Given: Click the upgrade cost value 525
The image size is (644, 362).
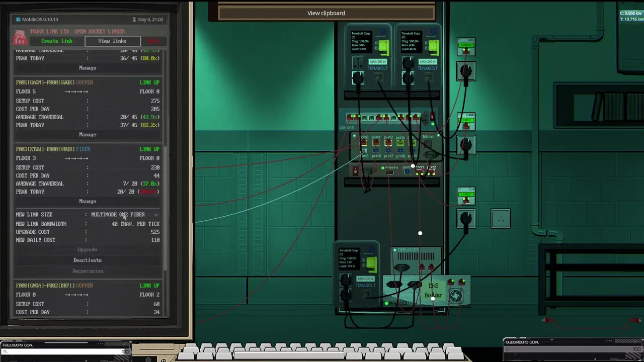Looking at the screenshot, I should point(155,232).
